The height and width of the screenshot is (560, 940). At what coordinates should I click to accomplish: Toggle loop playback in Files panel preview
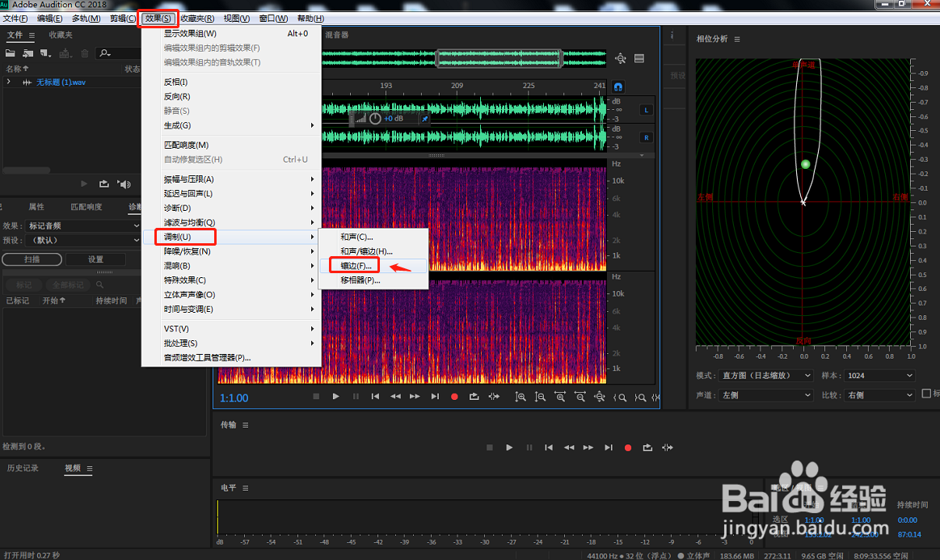[103, 184]
